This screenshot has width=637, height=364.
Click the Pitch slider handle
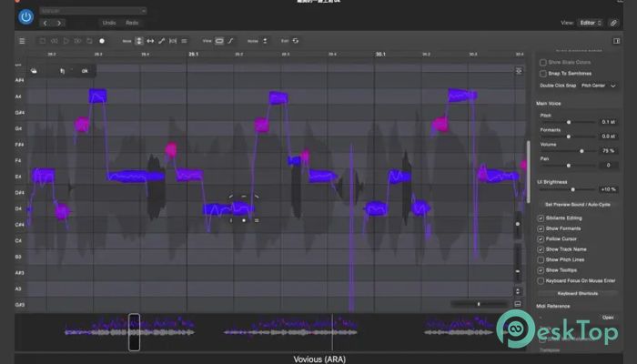[x=569, y=122]
